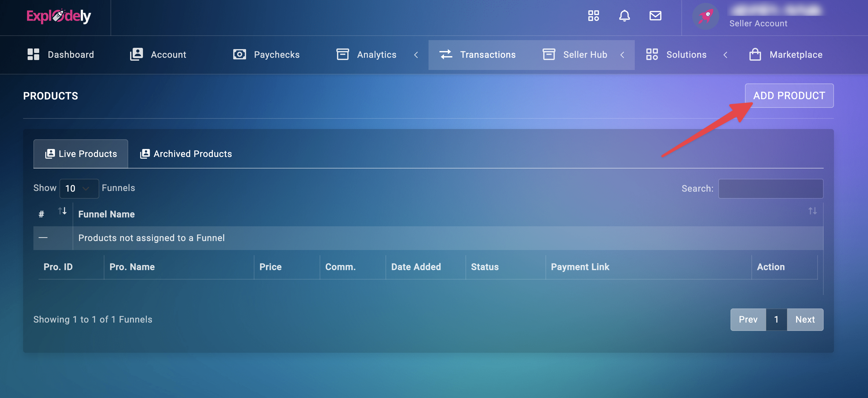Click the Paychecks money icon
Screen dimensions: 868x398
click(239, 55)
